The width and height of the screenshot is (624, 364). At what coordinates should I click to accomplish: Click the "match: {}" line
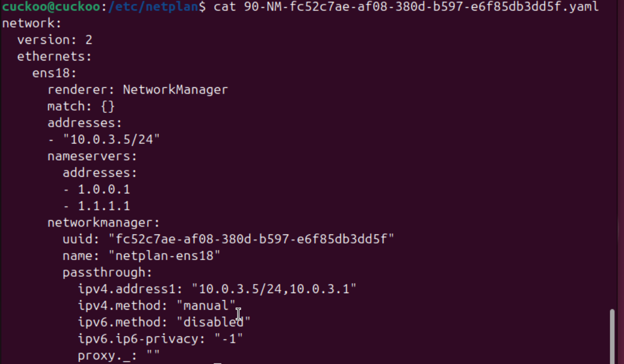pyautogui.click(x=81, y=106)
